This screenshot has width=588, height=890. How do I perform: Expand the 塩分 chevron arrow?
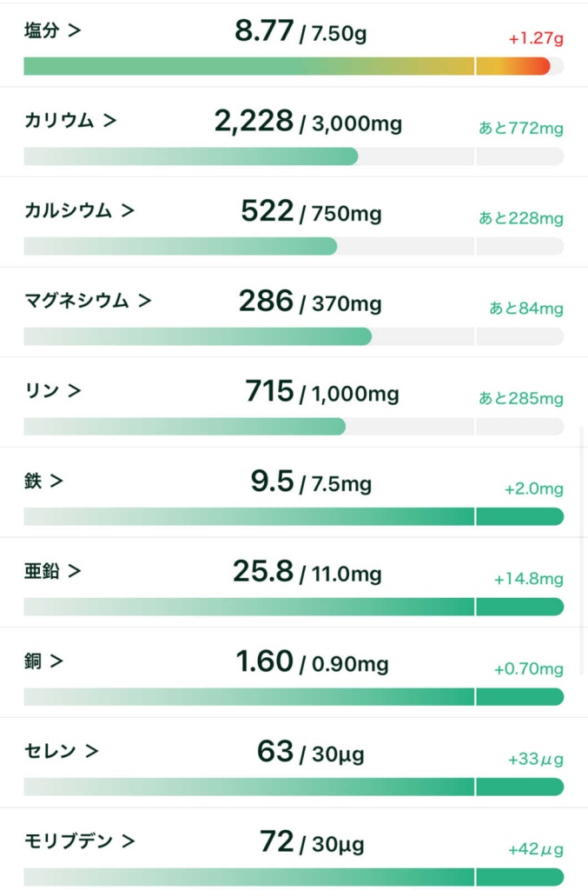click(75, 30)
